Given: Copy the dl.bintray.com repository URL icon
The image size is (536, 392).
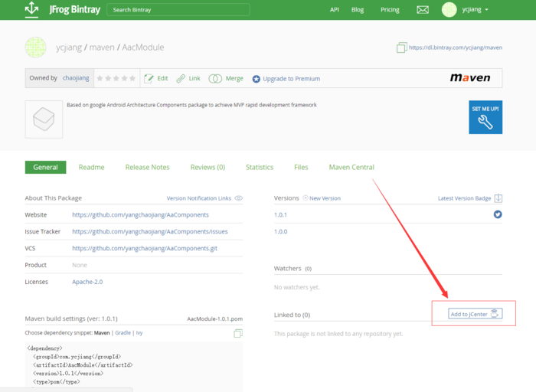Looking at the screenshot, I should coord(401,47).
